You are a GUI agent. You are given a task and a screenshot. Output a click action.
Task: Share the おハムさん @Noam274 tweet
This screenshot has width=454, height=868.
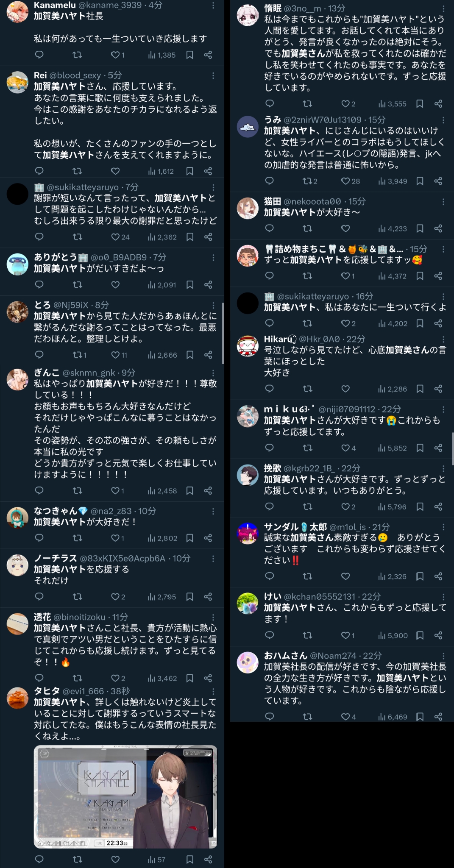point(438,717)
